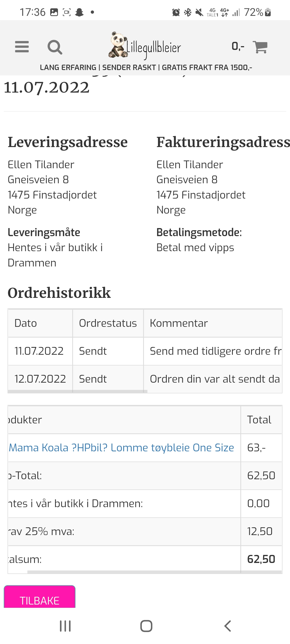
Task: Open the recent apps button
Action: 65,626
